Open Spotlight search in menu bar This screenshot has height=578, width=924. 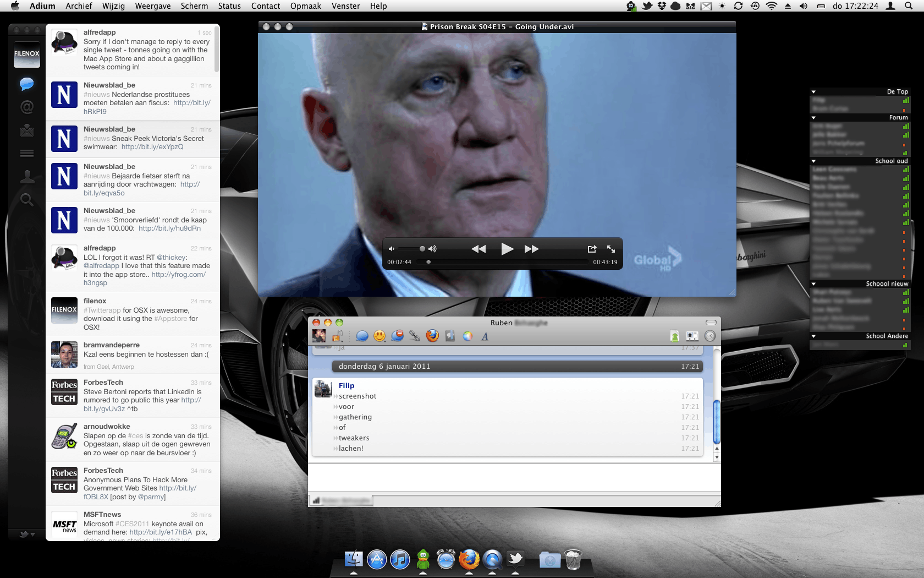click(909, 6)
